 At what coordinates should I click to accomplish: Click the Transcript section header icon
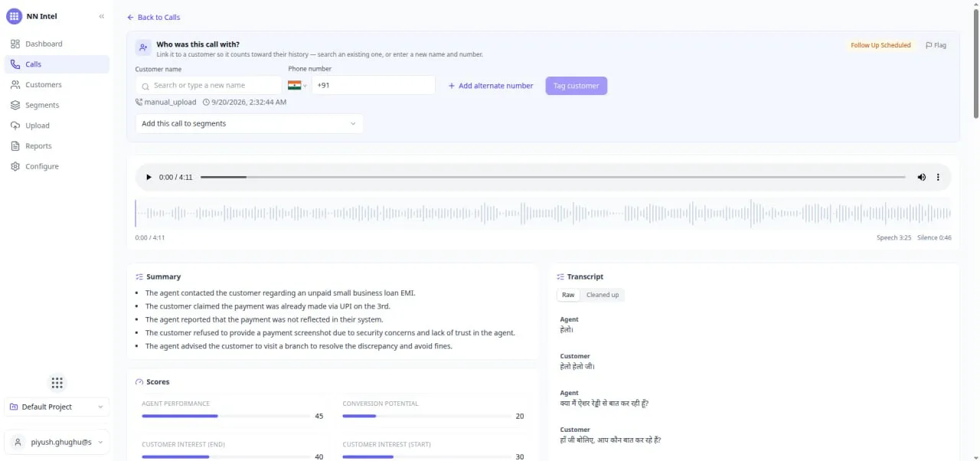[560, 276]
